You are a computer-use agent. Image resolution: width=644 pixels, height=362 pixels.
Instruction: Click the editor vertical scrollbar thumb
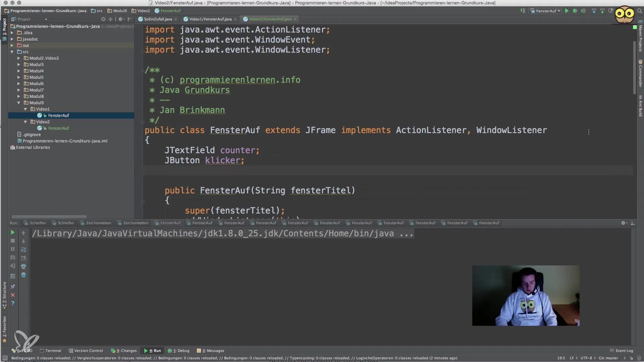[634, 67]
